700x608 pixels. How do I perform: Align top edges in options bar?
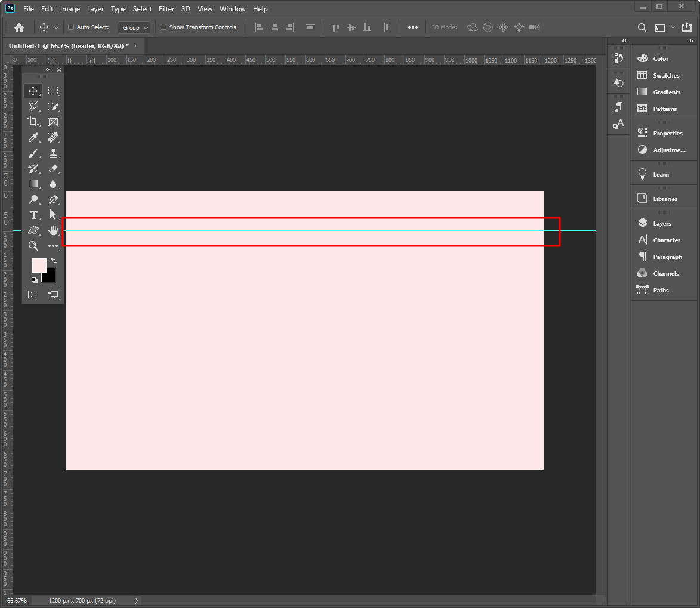tap(336, 27)
